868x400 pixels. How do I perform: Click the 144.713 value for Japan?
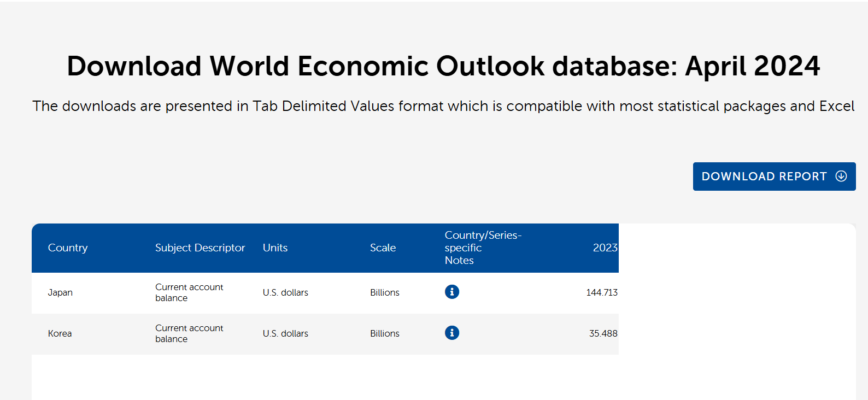601,292
